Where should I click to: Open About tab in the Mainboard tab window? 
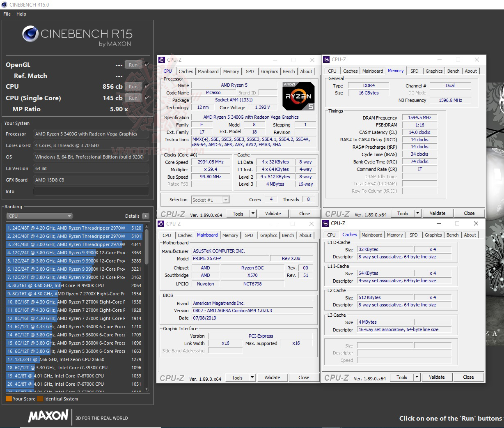click(305, 235)
